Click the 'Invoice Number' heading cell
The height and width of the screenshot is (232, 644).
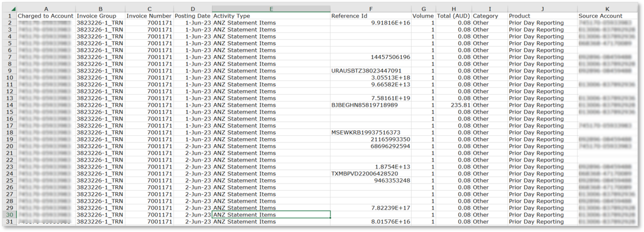point(149,16)
